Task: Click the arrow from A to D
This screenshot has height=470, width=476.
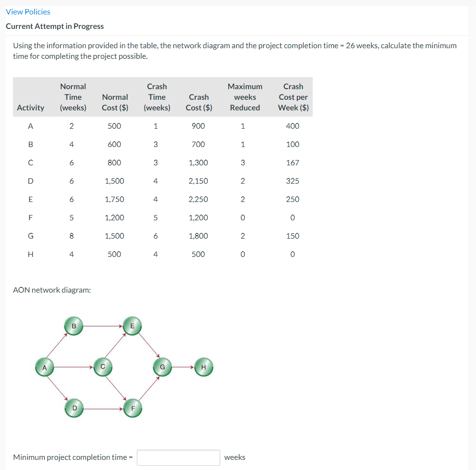Action: [57, 388]
